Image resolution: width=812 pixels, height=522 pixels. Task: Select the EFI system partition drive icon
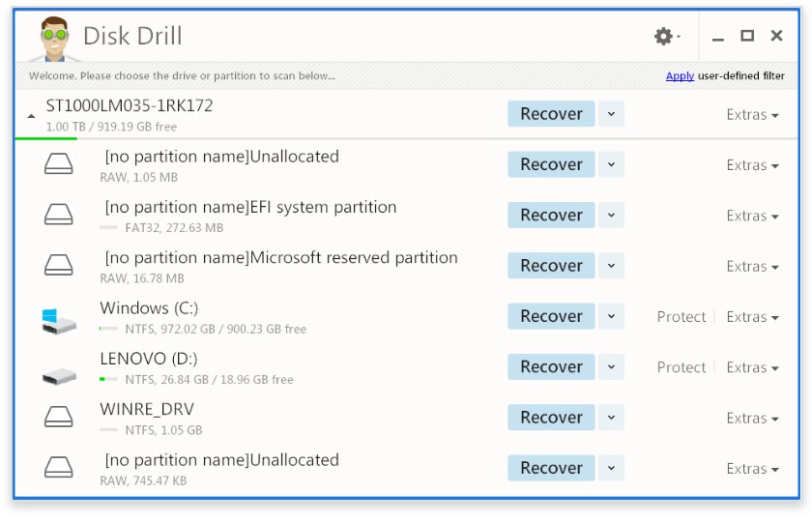[59, 215]
